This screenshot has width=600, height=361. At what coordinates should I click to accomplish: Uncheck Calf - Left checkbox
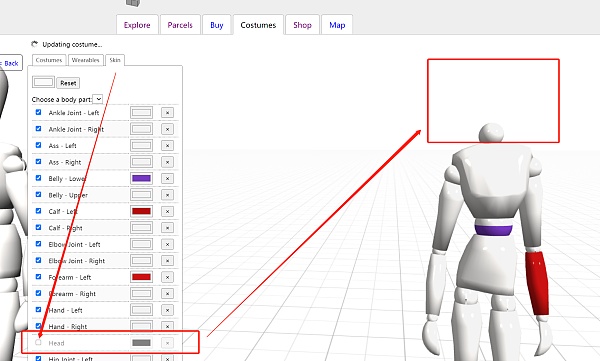[38, 211]
